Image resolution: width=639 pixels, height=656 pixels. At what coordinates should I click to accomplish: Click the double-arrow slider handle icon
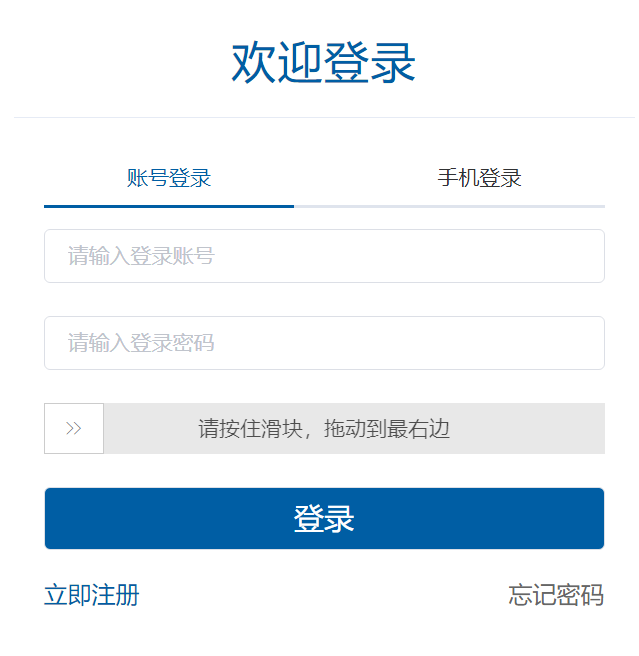[74, 429]
